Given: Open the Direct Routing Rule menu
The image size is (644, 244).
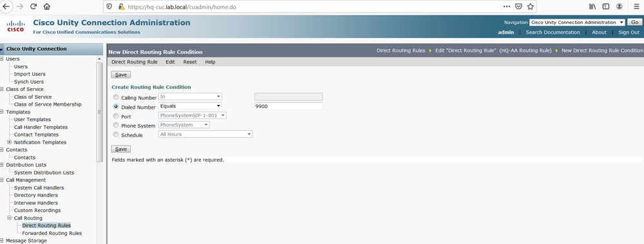Looking at the screenshot, I should 134,62.
